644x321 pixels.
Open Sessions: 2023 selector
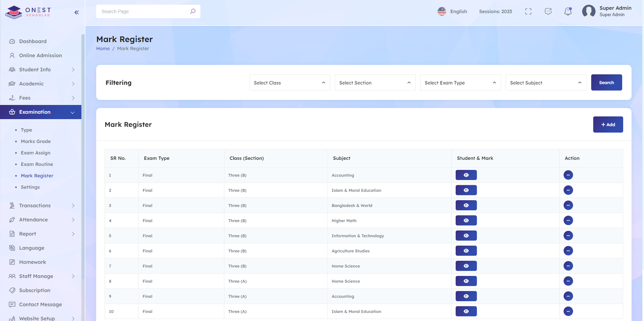pyautogui.click(x=495, y=11)
